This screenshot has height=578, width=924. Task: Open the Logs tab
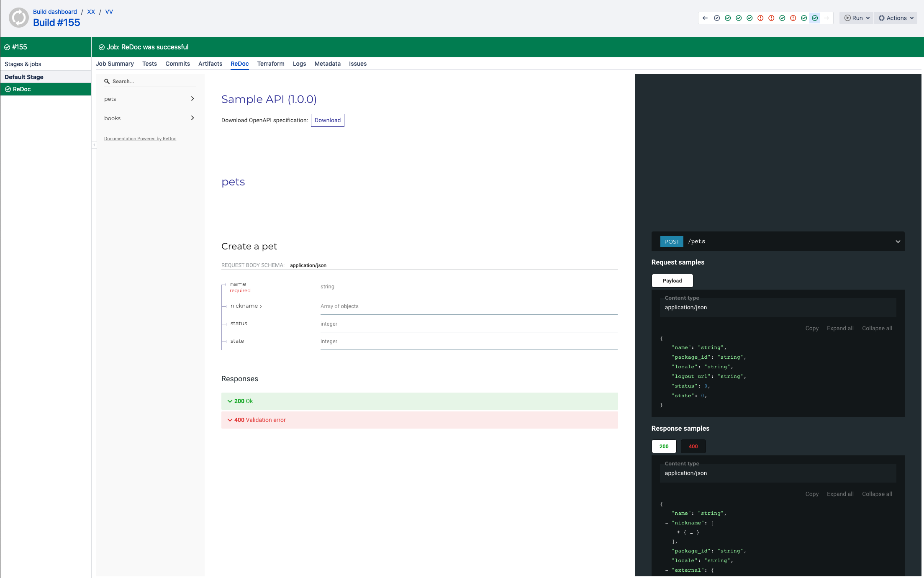299,64
